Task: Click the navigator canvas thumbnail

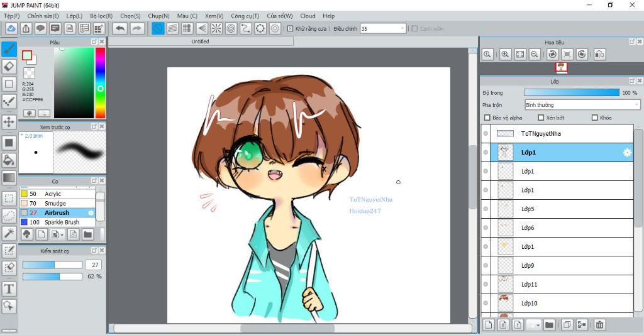Action: [x=561, y=67]
